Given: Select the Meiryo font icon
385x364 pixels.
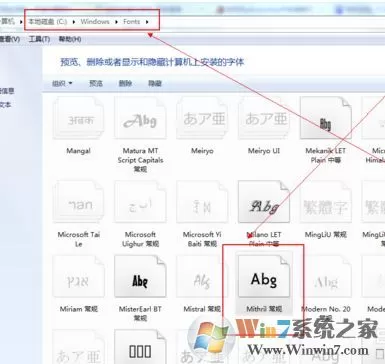Looking at the screenshot, I should 202,118.
